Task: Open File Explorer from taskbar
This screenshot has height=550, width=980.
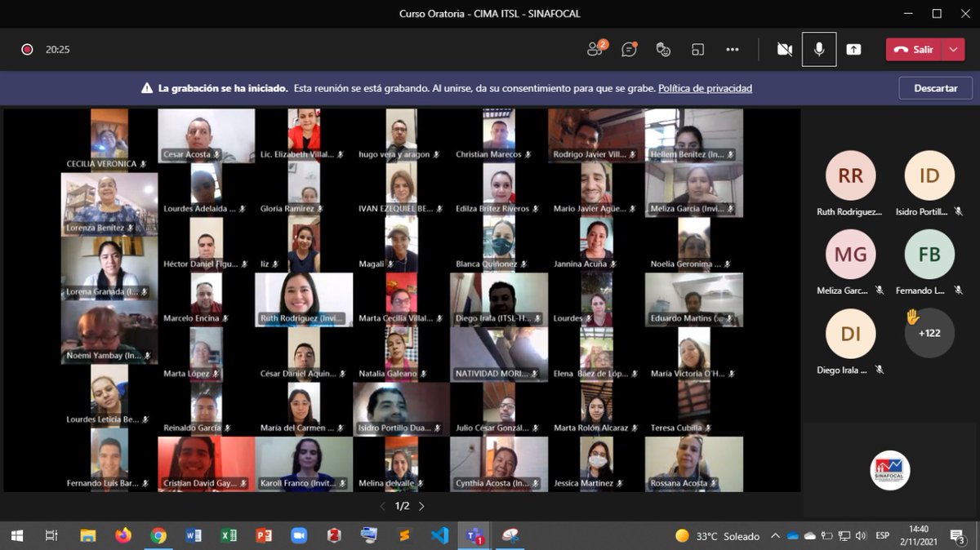Action: coord(88,535)
